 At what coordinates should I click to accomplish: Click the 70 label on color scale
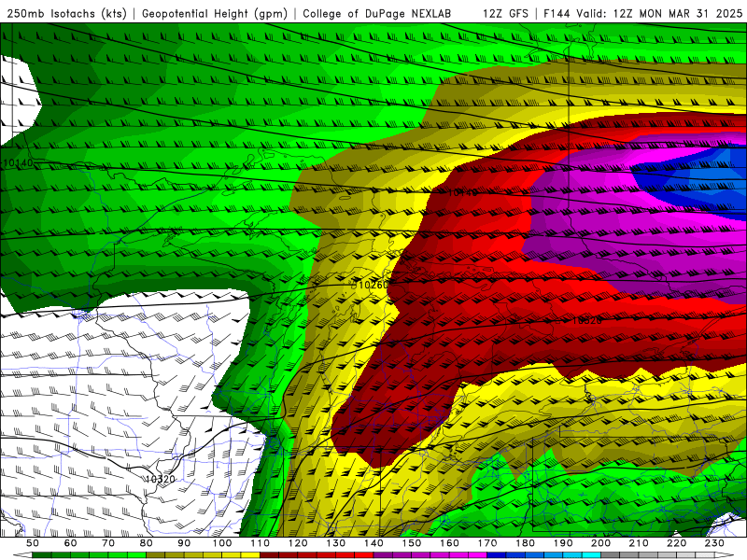(108, 543)
